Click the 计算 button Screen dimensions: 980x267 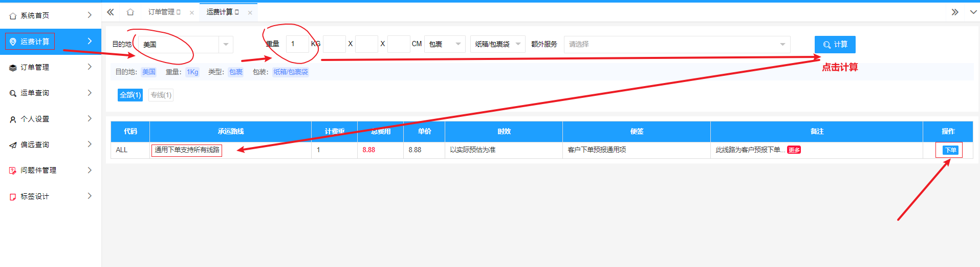(x=835, y=45)
